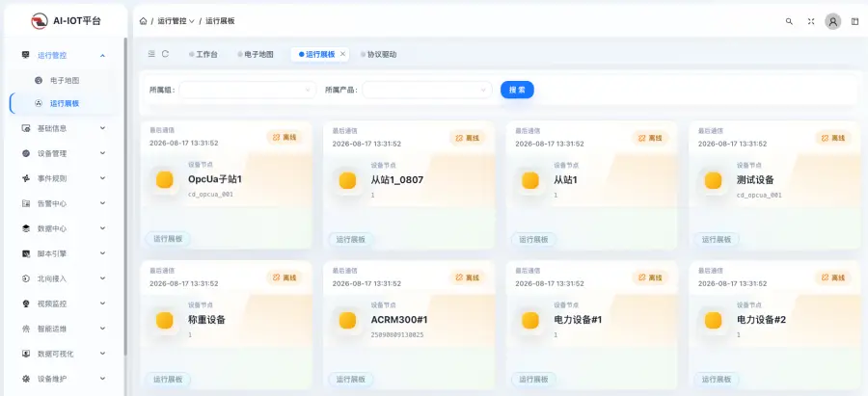Click device name 从站1_0807
Image resolution: width=868 pixels, height=396 pixels.
click(x=397, y=180)
